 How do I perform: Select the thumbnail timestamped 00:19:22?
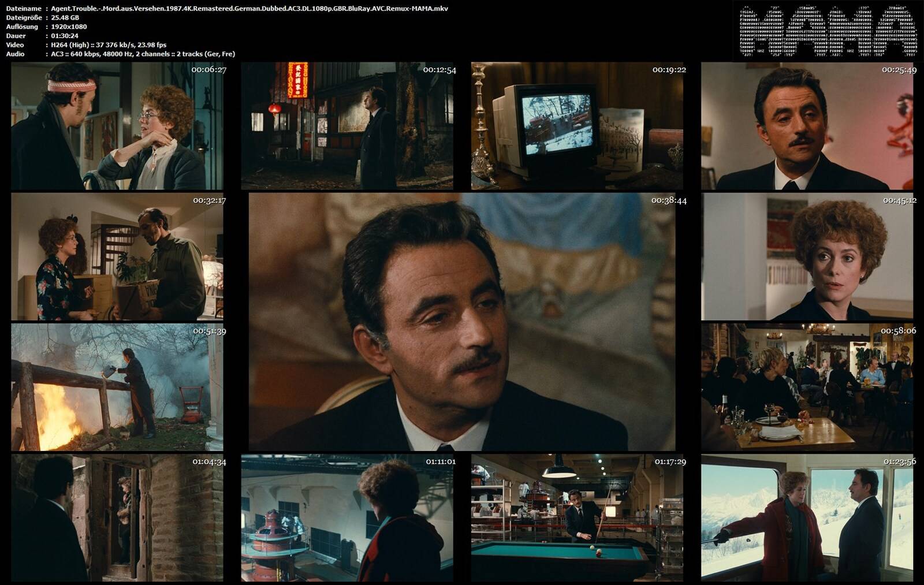point(577,126)
